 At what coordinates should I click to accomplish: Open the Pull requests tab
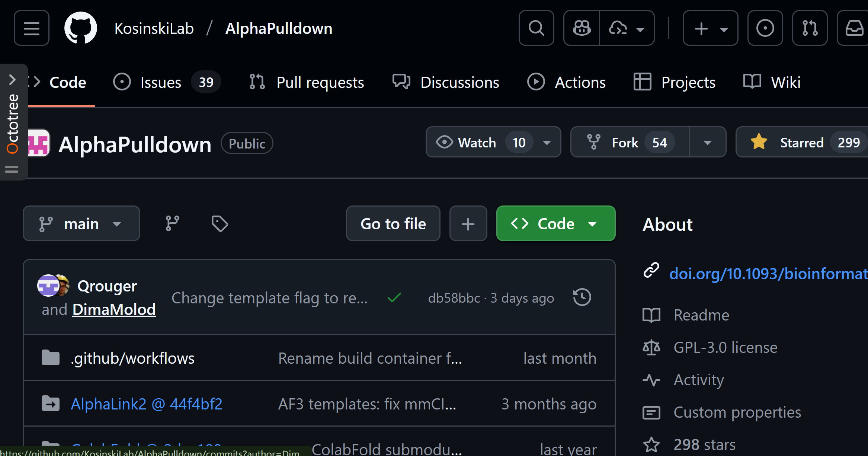pyautogui.click(x=320, y=82)
